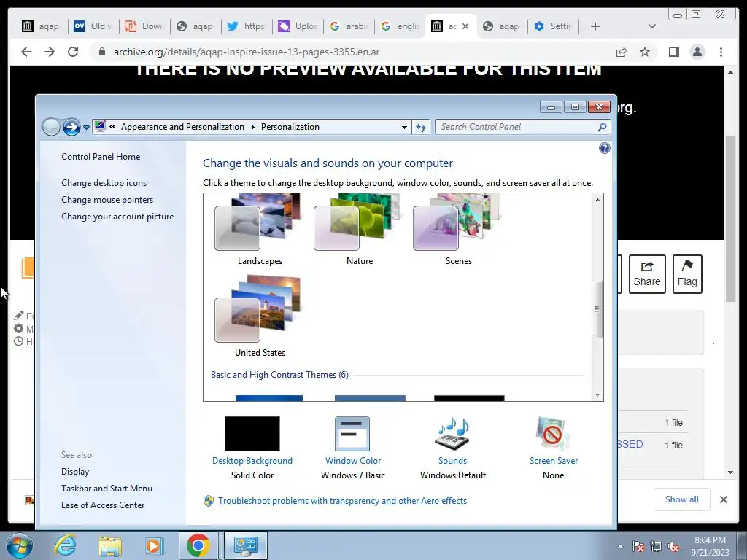The image size is (747, 560).
Task: Click Share button on archive page
Action: [647, 274]
